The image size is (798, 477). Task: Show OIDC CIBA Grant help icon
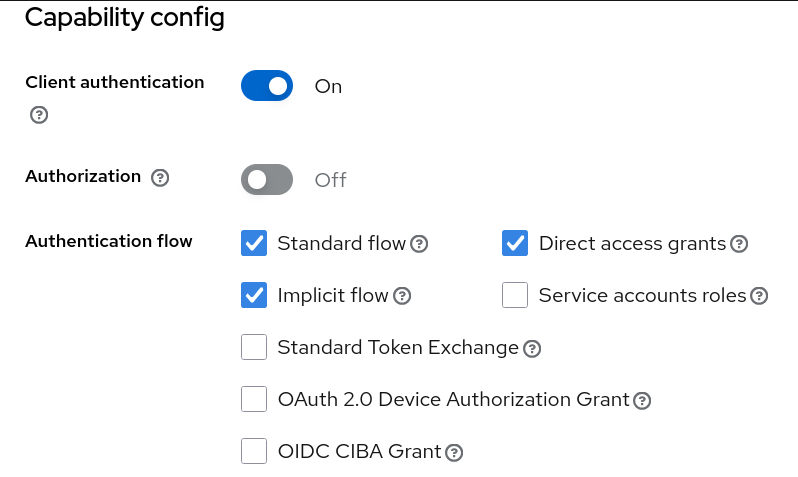454,453
